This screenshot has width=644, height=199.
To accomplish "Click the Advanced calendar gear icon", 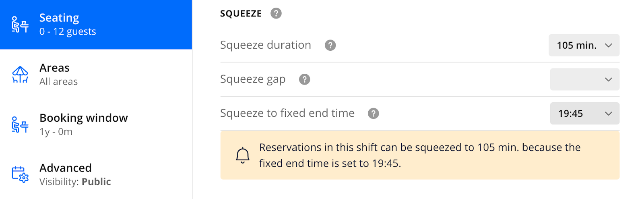I will [x=20, y=175].
